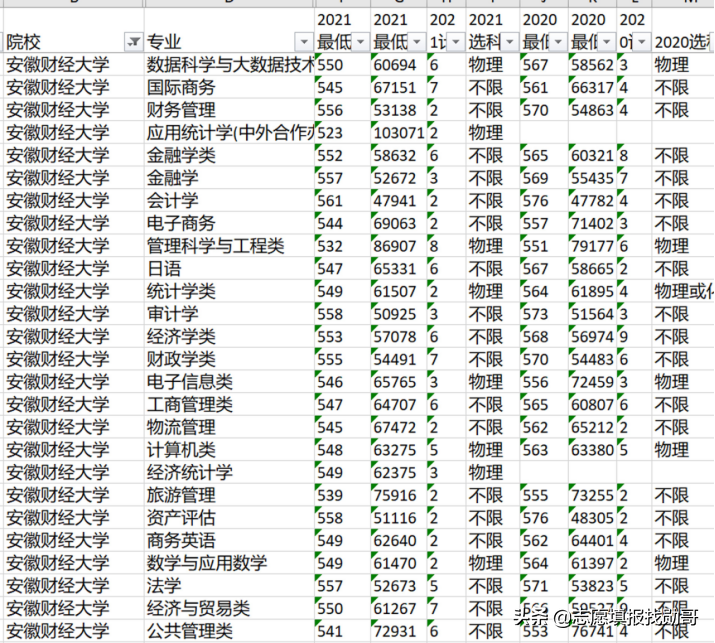
Task: Open filter dropdown for second 2021 最低 column
Action: [417, 42]
